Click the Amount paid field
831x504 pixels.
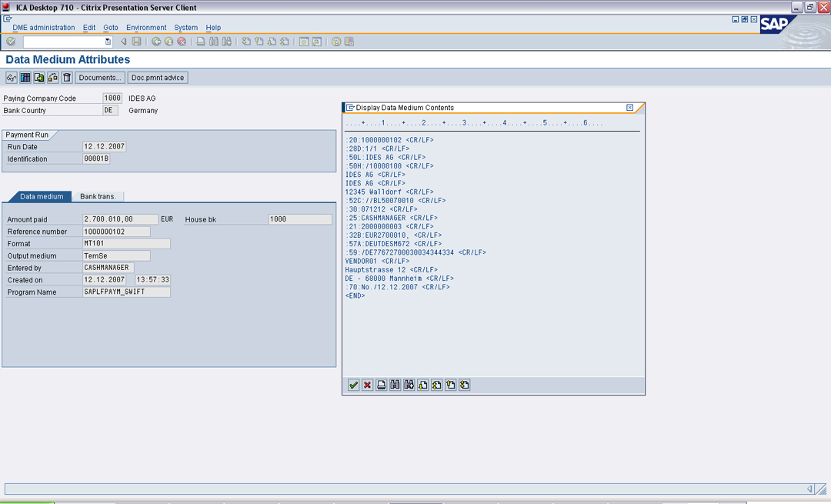coord(120,219)
